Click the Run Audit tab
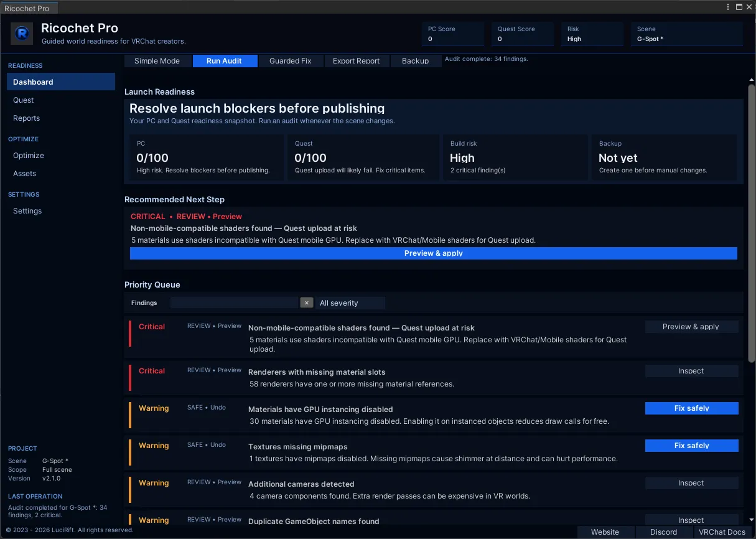 coord(224,61)
